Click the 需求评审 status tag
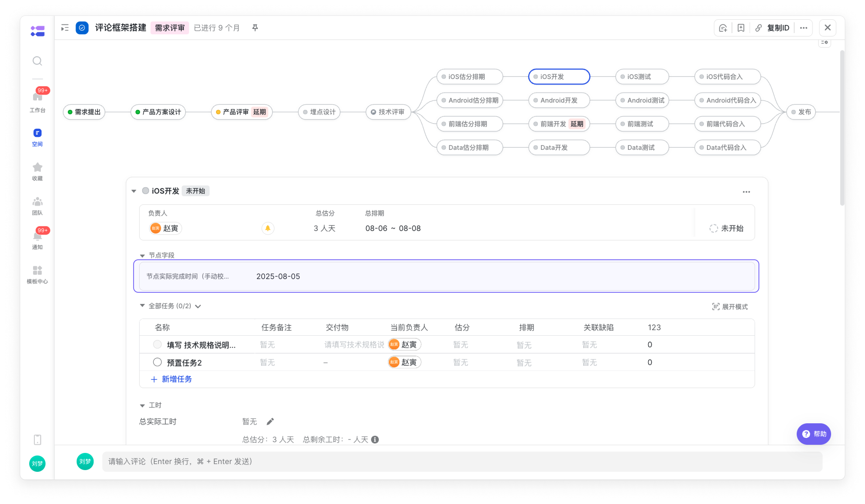Viewport: 865px width, 504px height. (170, 28)
